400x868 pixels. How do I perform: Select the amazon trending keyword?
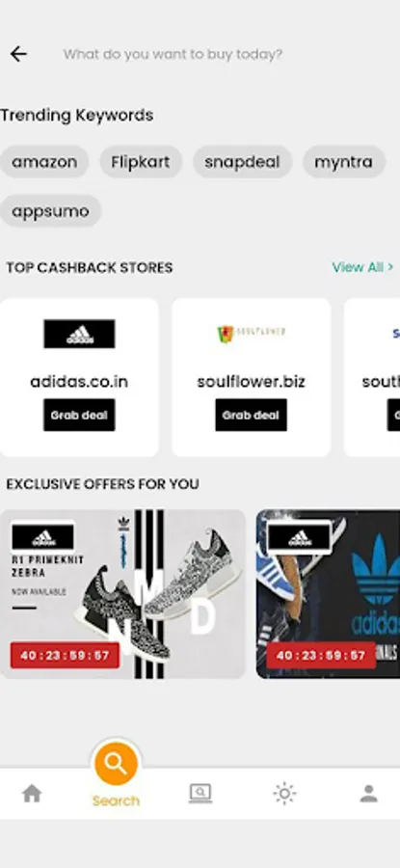point(44,162)
